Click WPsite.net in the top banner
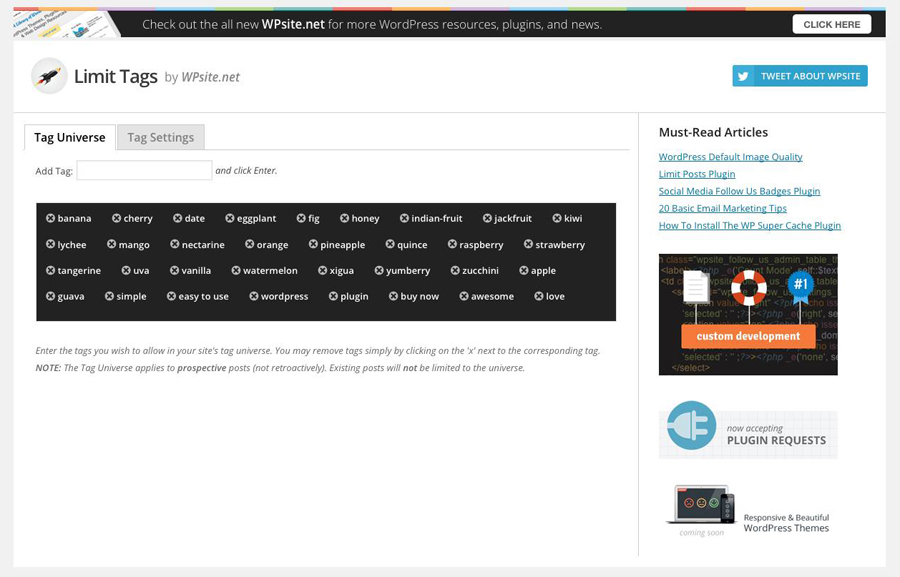The width and height of the screenshot is (900, 577). point(293,25)
